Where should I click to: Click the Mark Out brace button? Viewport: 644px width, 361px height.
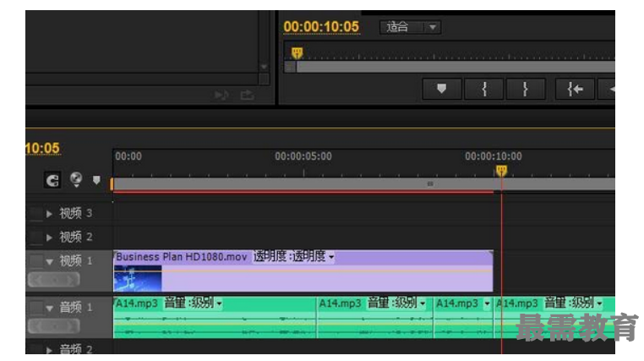(526, 89)
